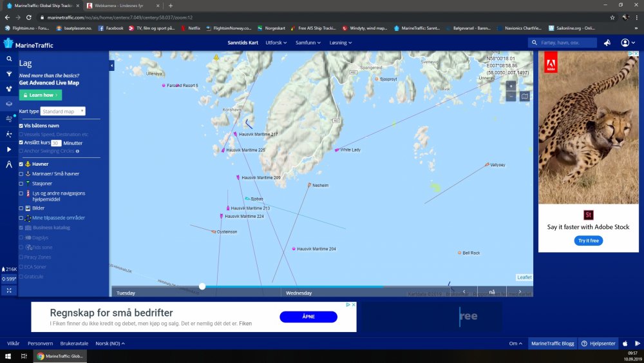The width and height of the screenshot is (644, 363).
Task: Open a new browser tab
Action: [x=171, y=6]
